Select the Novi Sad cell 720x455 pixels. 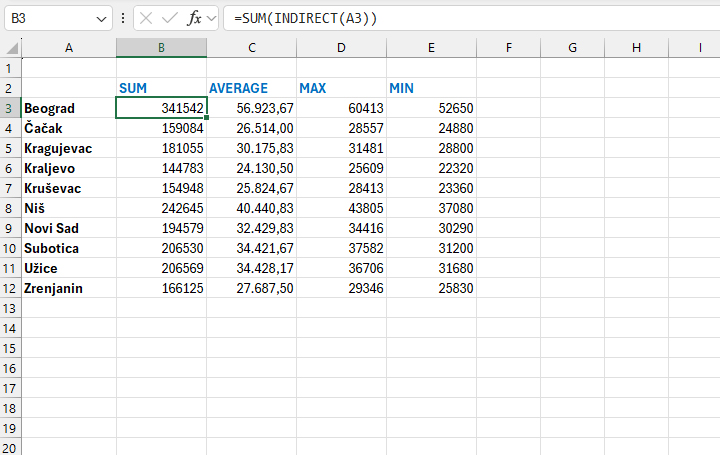coord(69,228)
